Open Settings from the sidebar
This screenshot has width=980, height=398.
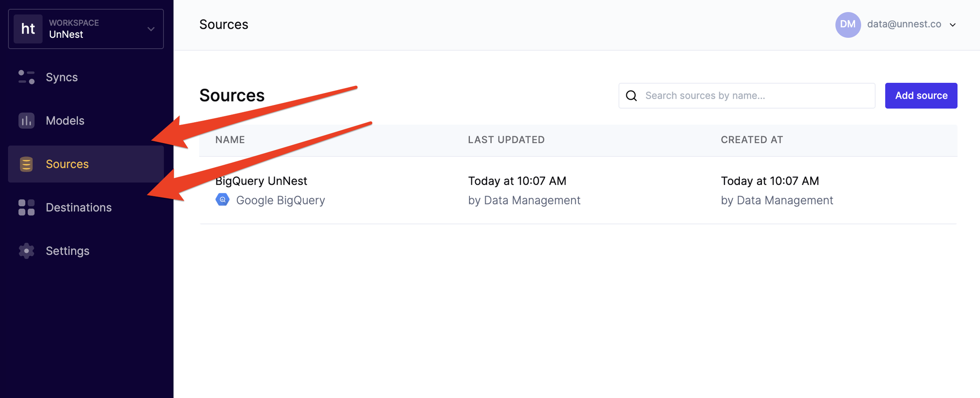[86, 251]
